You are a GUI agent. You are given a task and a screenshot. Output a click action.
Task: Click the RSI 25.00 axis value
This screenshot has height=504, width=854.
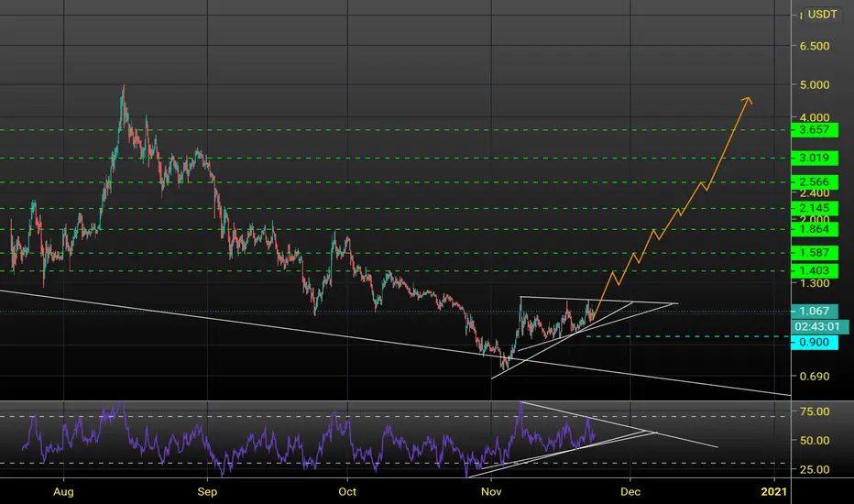click(815, 469)
